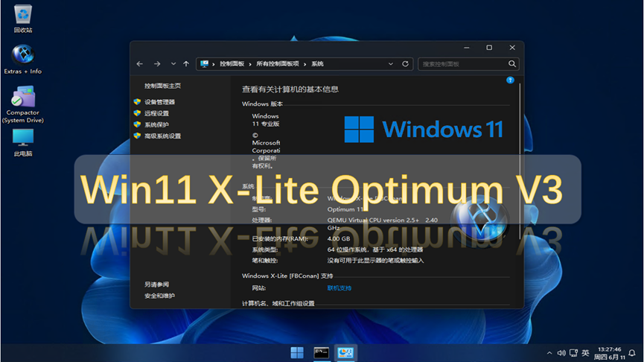Click shield icon beside 远程设置
Viewport: 644px width, 362px height.
pyautogui.click(x=137, y=113)
